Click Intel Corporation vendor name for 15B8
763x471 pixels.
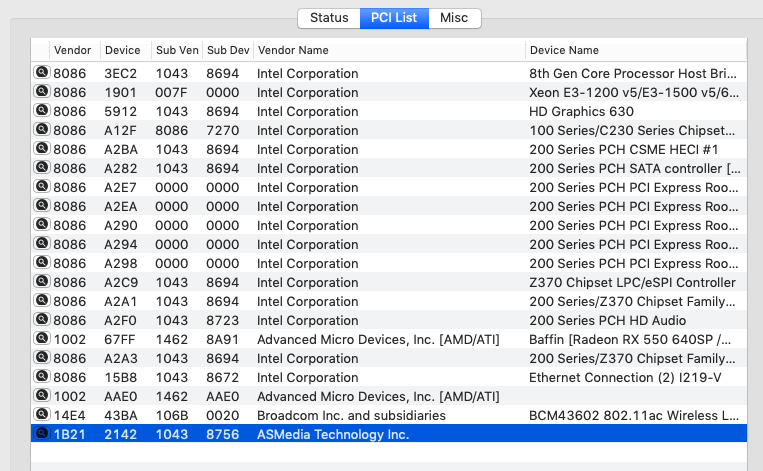pos(308,378)
